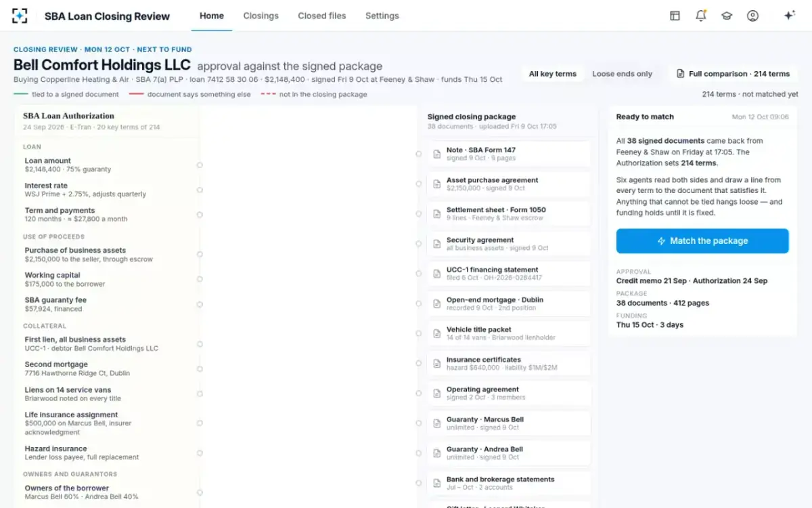Viewport: 812px width, 508px height.
Task: Open the layout panel icon in the header
Action: click(675, 16)
